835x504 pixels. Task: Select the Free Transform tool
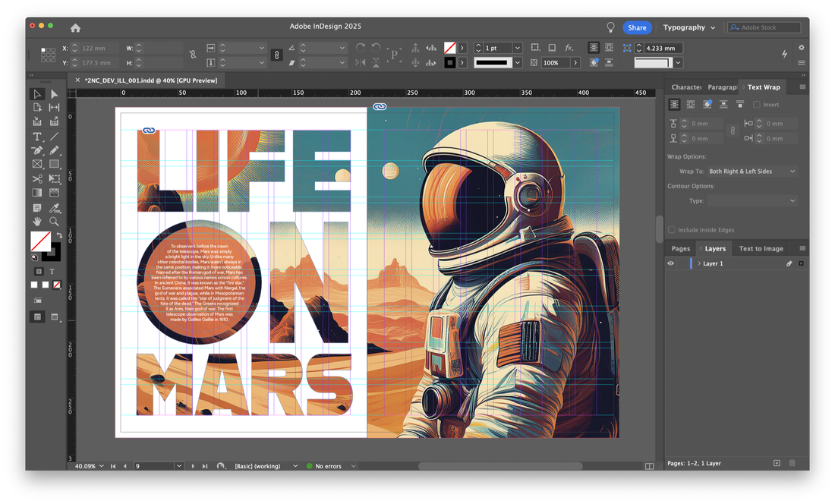(x=55, y=179)
